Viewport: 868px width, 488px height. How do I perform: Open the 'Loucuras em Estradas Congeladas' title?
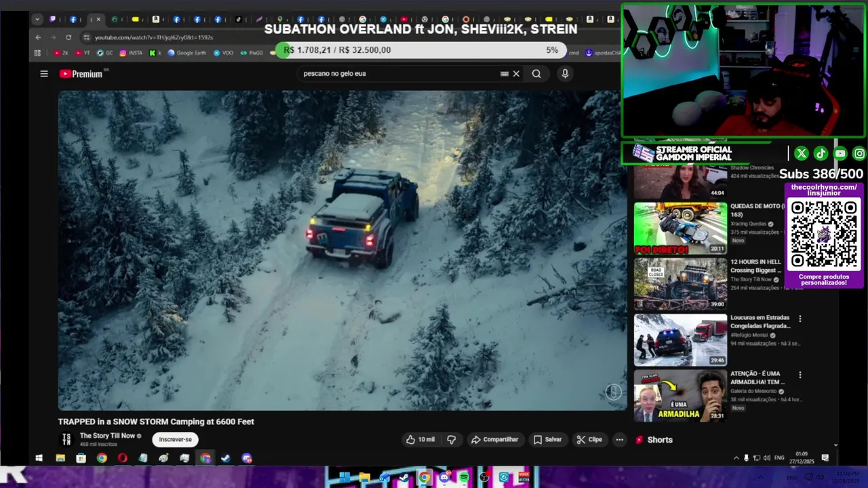759,321
